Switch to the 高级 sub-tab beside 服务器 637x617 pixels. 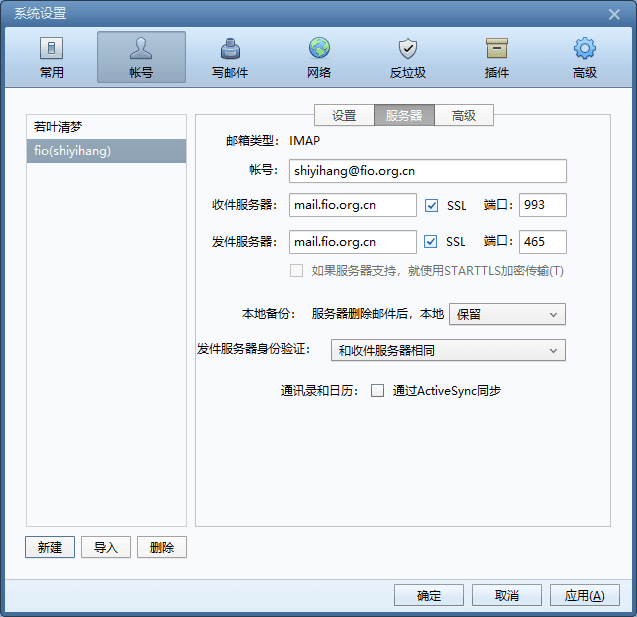(x=464, y=115)
